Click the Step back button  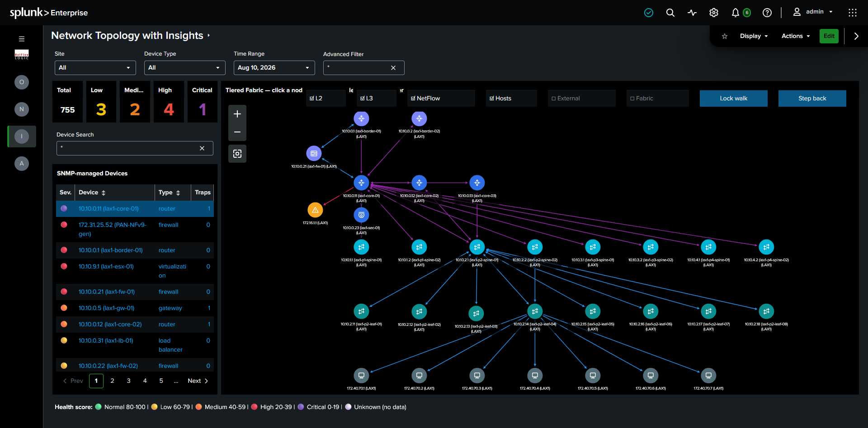point(812,99)
